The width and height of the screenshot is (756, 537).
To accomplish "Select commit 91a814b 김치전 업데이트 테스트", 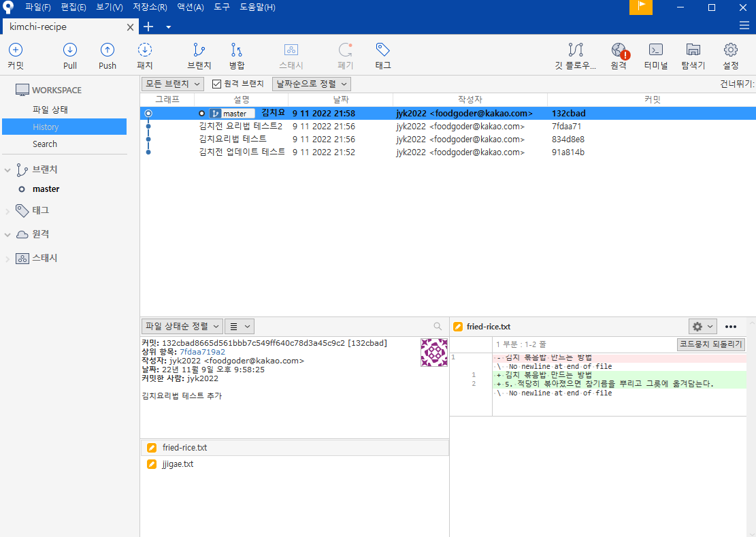I will [x=448, y=152].
